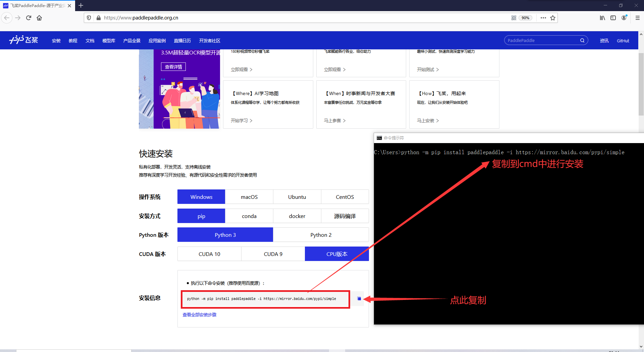The image size is (644, 352).
Task: Click 立即观看 under the 180秒视频 card
Action: (x=241, y=70)
